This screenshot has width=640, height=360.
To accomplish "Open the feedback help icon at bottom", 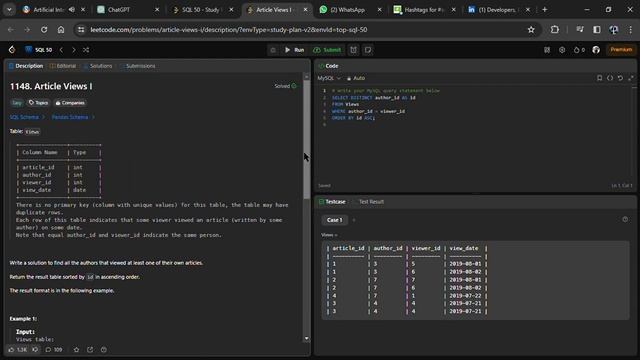I will (x=104, y=350).
